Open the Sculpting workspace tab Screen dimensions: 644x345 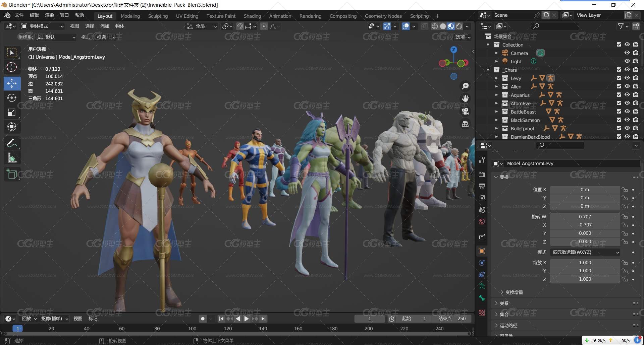(x=158, y=16)
